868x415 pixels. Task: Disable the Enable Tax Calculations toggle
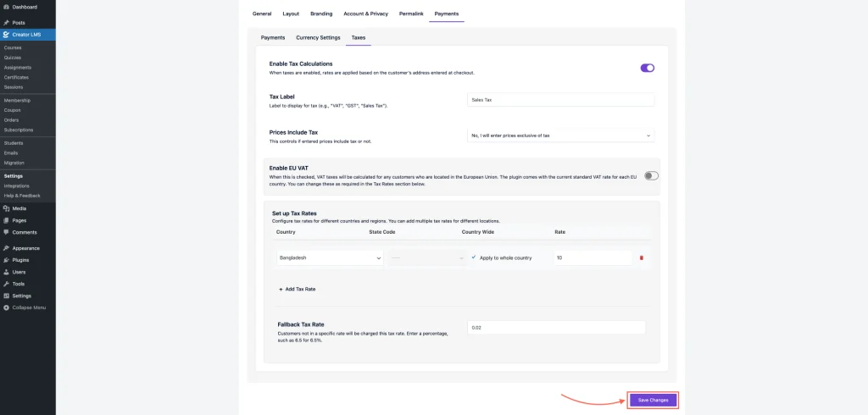coord(647,68)
